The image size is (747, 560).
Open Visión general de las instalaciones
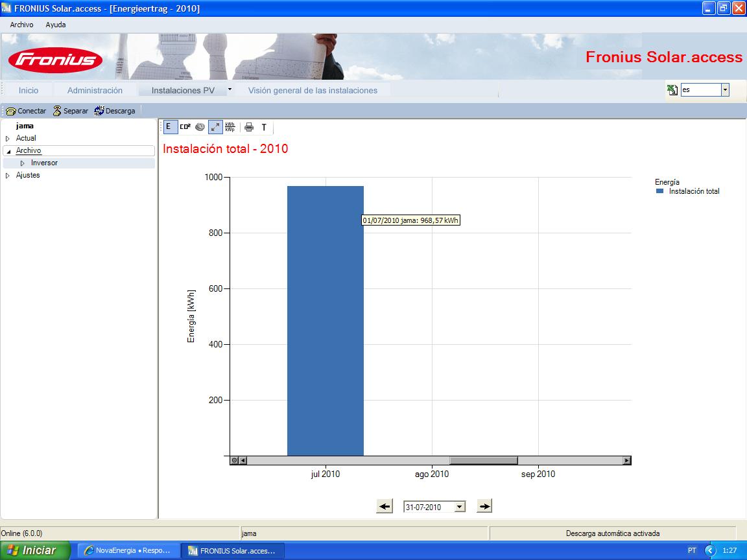coord(313,91)
